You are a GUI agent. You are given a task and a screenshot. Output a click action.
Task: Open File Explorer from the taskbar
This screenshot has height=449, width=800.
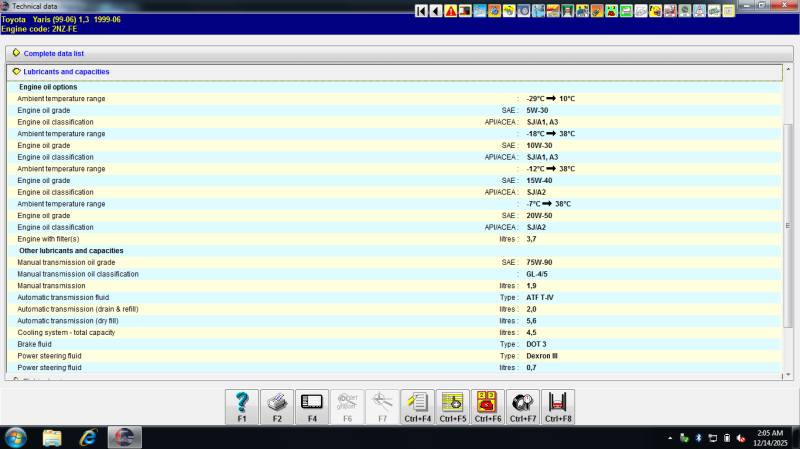click(52, 438)
